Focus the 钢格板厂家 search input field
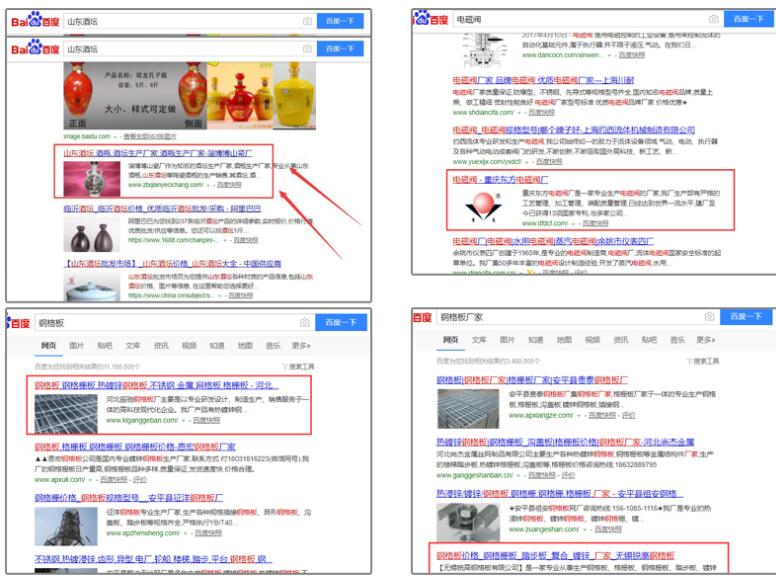Image resolution: width=776 pixels, height=582 pixels. (577, 317)
